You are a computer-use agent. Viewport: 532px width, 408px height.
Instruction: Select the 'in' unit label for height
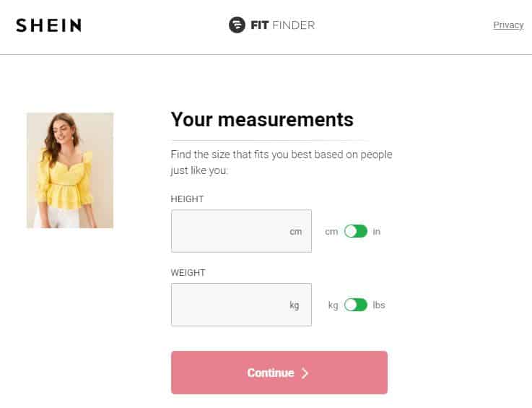[x=377, y=232]
